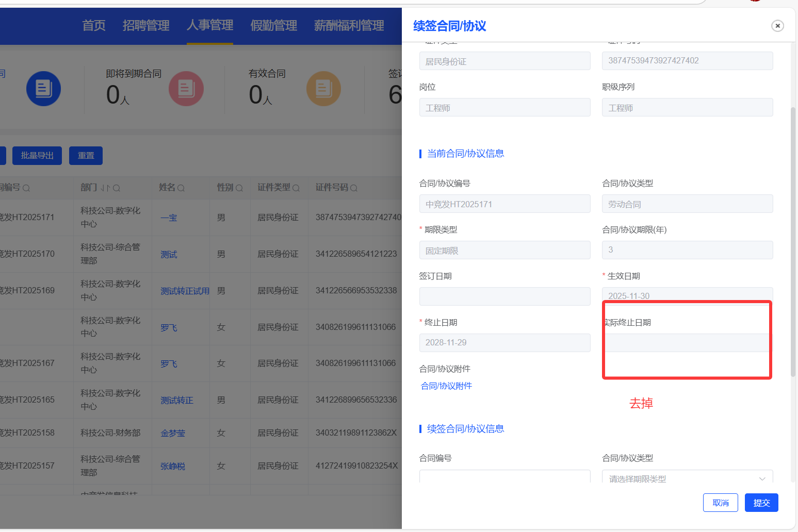Click the 合同/协议编号 field 中竞发HT2025171
798x532 pixels.
[x=505, y=204]
